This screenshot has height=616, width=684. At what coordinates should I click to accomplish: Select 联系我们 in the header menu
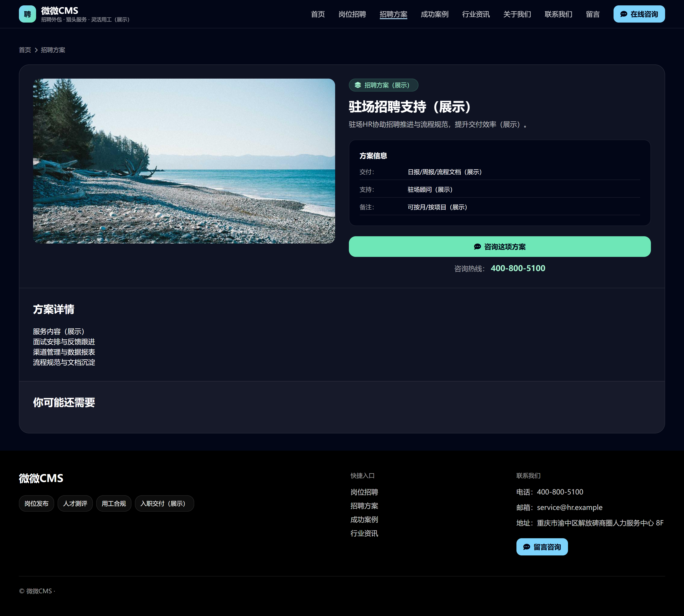coord(558,14)
